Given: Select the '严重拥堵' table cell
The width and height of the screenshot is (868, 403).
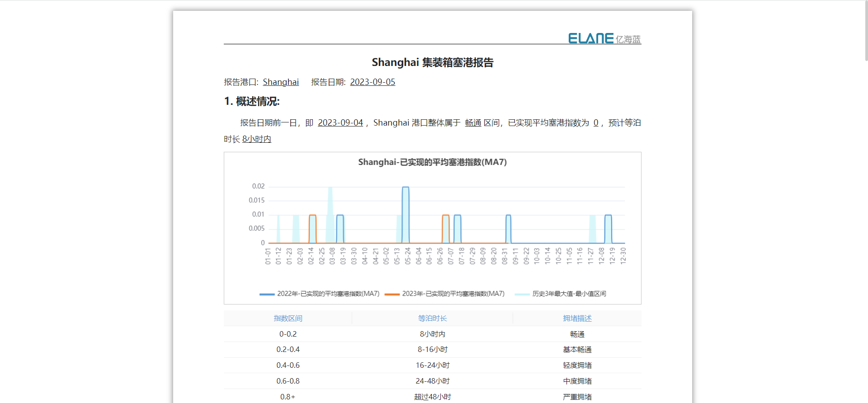Looking at the screenshot, I should (x=577, y=397).
